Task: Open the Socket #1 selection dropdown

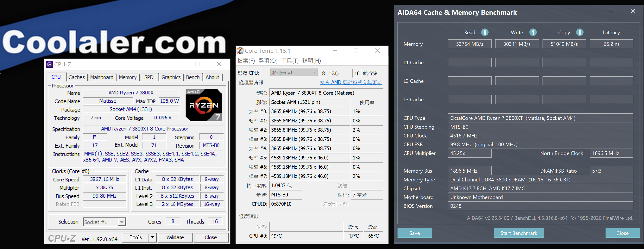Action: (x=104, y=222)
